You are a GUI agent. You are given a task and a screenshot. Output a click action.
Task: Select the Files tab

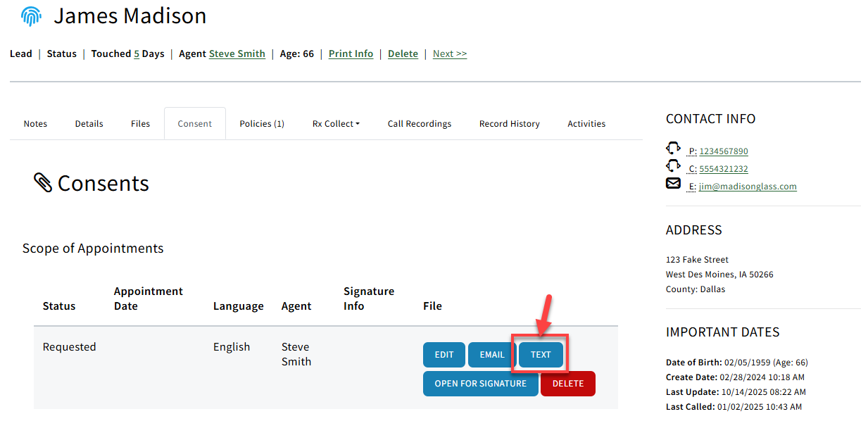point(140,123)
